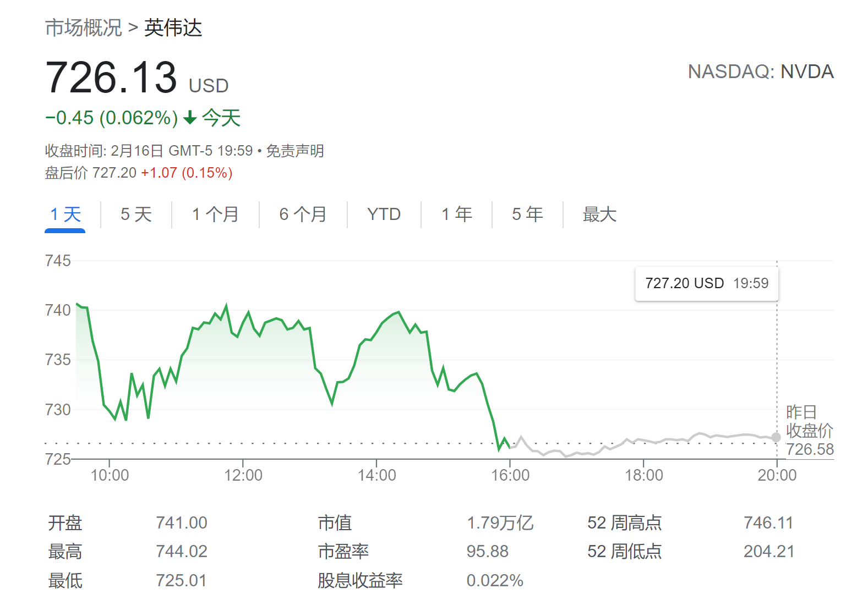Click the 726.13 current price

[111, 78]
